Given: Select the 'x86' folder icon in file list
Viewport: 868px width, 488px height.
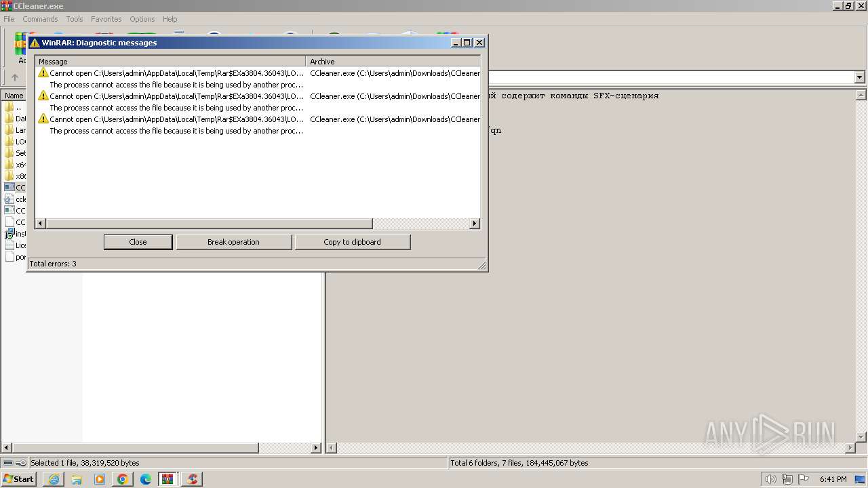Looking at the screenshot, I should click(9, 176).
